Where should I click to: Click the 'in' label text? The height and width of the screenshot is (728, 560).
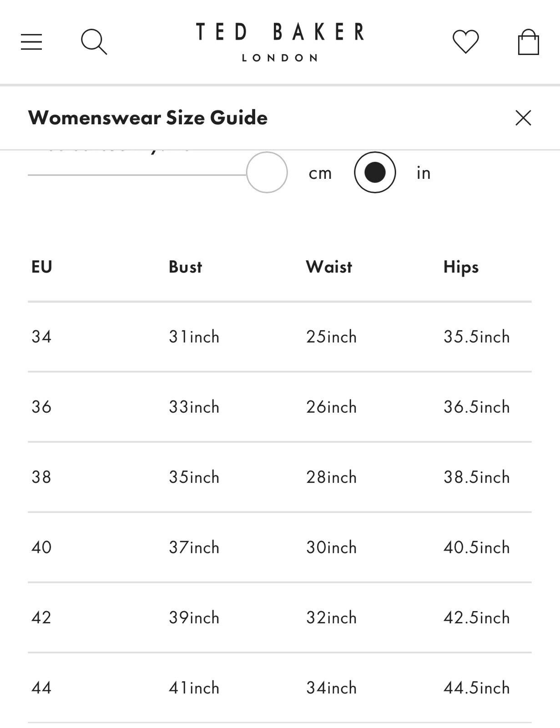pyautogui.click(x=424, y=173)
